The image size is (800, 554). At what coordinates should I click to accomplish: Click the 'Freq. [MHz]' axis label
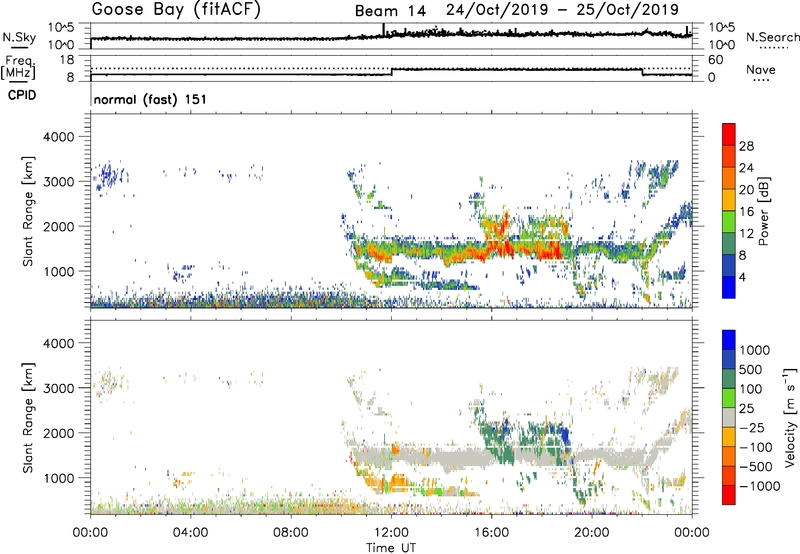(18, 68)
